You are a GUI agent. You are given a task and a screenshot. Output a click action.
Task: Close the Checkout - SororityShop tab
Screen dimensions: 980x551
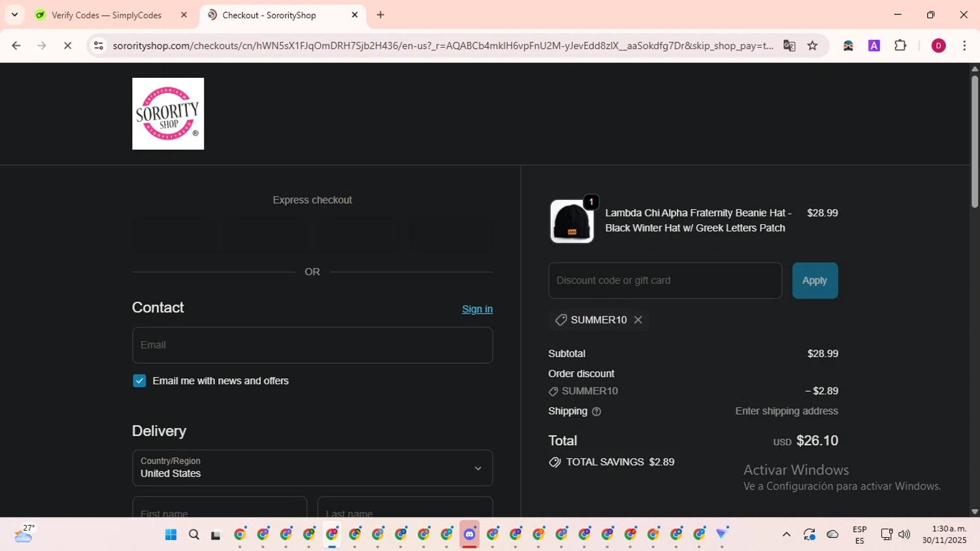point(355,15)
